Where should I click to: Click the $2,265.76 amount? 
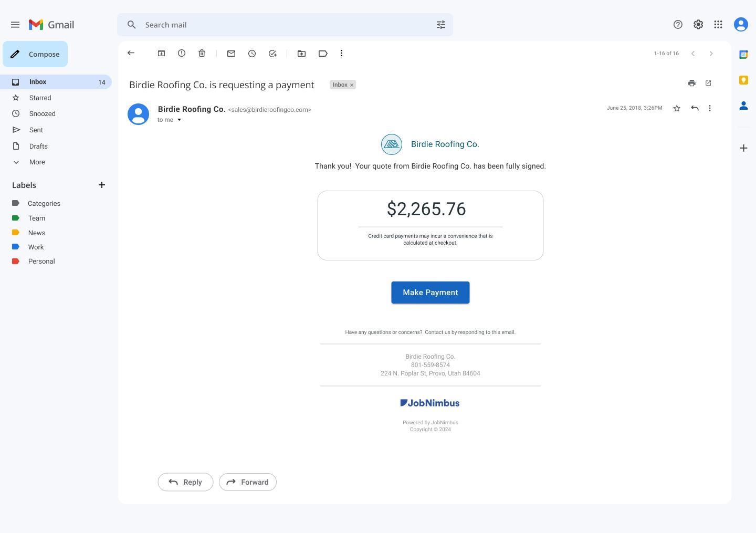pos(426,209)
